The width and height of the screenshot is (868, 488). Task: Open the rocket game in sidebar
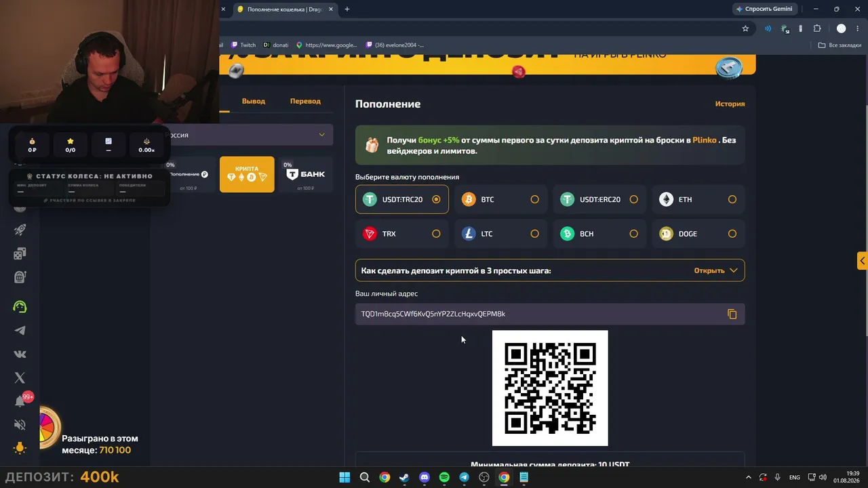pos(20,230)
